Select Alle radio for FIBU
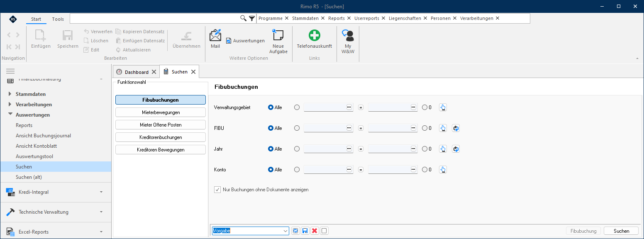Viewport: 644px width, 239px height. 271,128
